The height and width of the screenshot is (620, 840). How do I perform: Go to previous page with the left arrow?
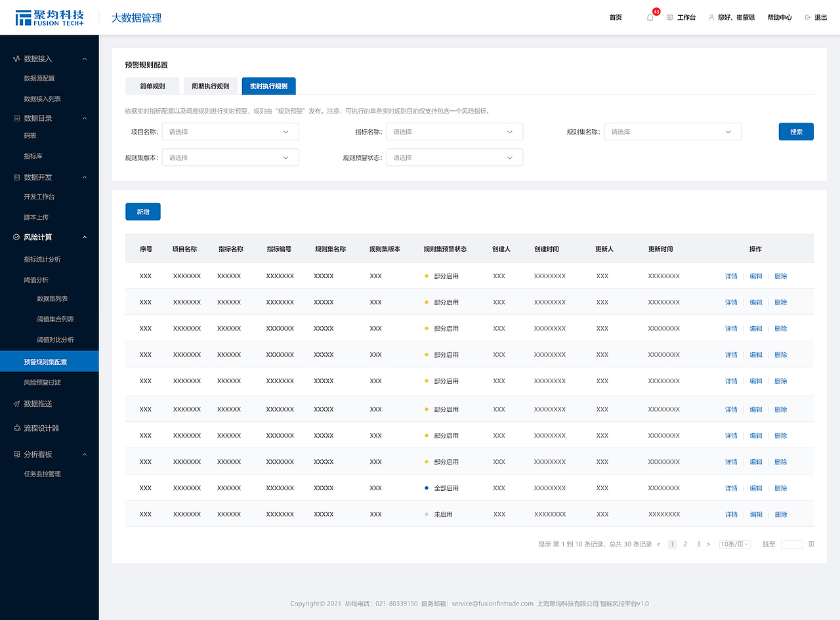tap(658, 545)
